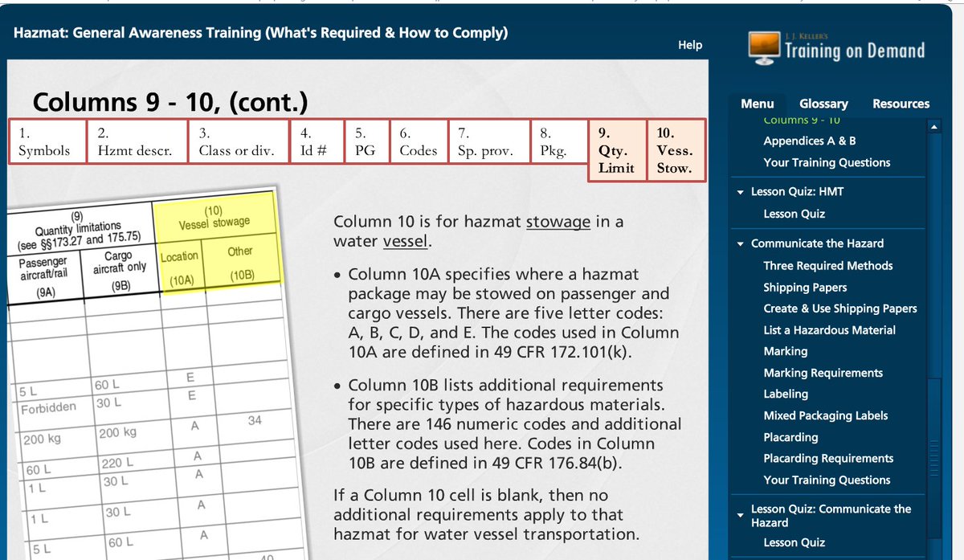Click the underlined word vessel
The width and height of the screenshot is (964, 560).
405,242
